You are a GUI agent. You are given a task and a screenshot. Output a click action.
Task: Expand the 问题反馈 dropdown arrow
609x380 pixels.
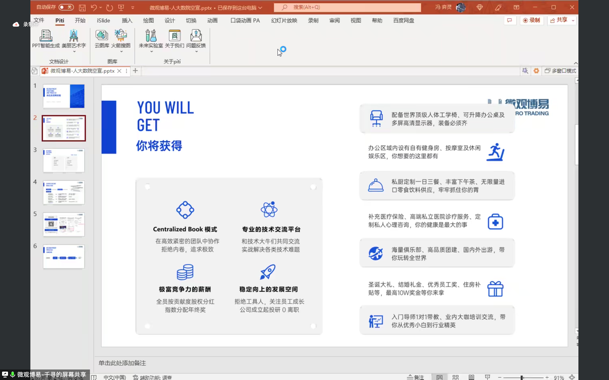click(196, 51)
